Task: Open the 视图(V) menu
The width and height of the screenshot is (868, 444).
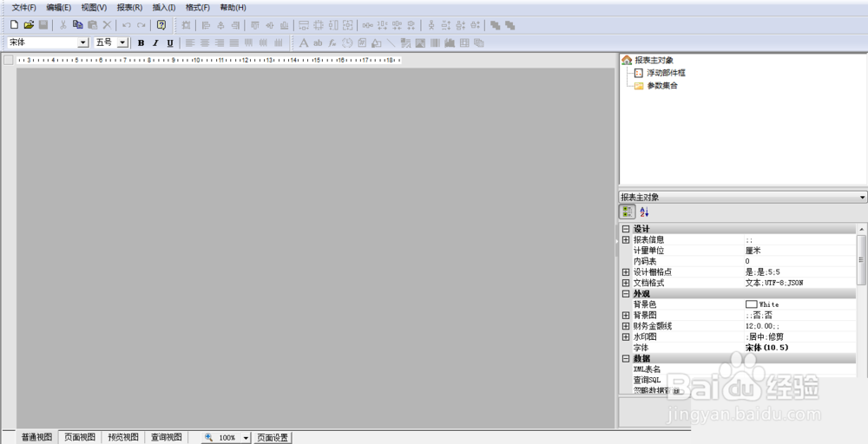Action: tap(94, 8)
